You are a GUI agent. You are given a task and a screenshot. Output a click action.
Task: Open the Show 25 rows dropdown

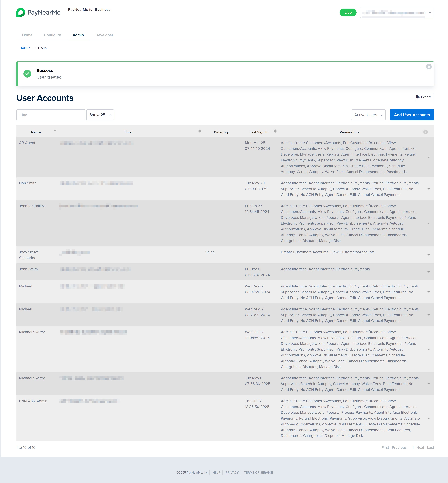click(100, 115)
